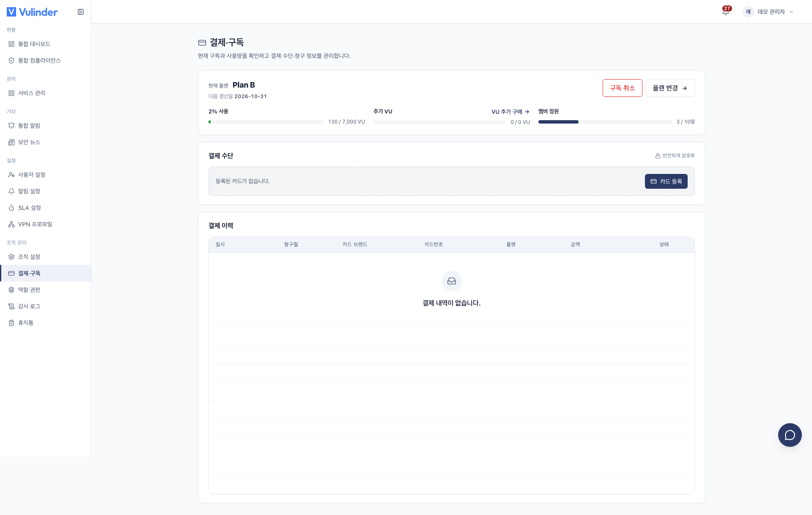Viewport: 812px width, 515px height.
Task: Click the 플랜 column header
Action: pyautogui.click(x=511, y=245)
